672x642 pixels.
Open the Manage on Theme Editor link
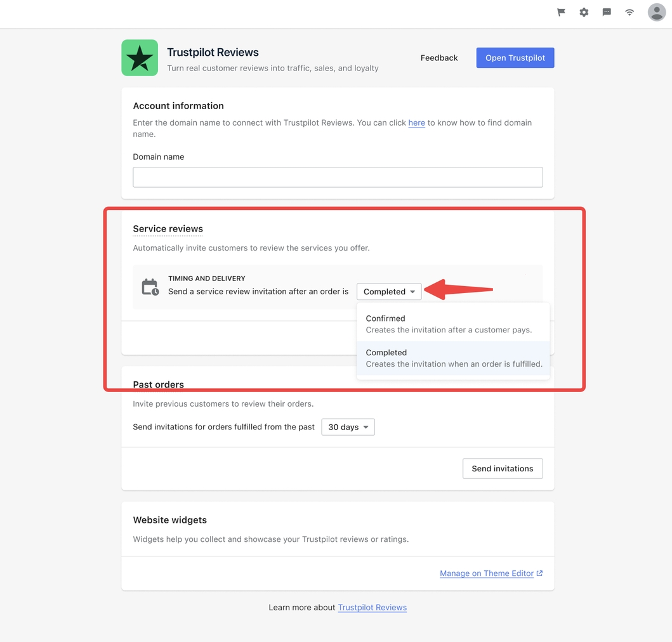click(491, 573)
